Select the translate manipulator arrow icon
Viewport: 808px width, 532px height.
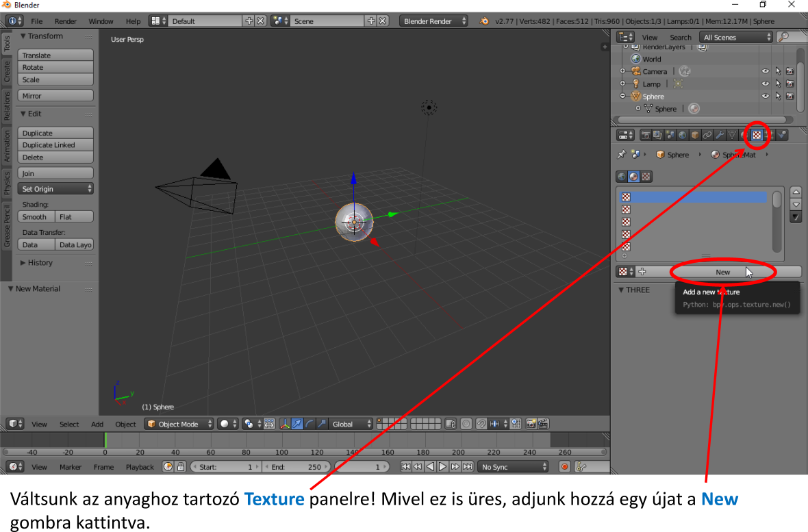297,425
